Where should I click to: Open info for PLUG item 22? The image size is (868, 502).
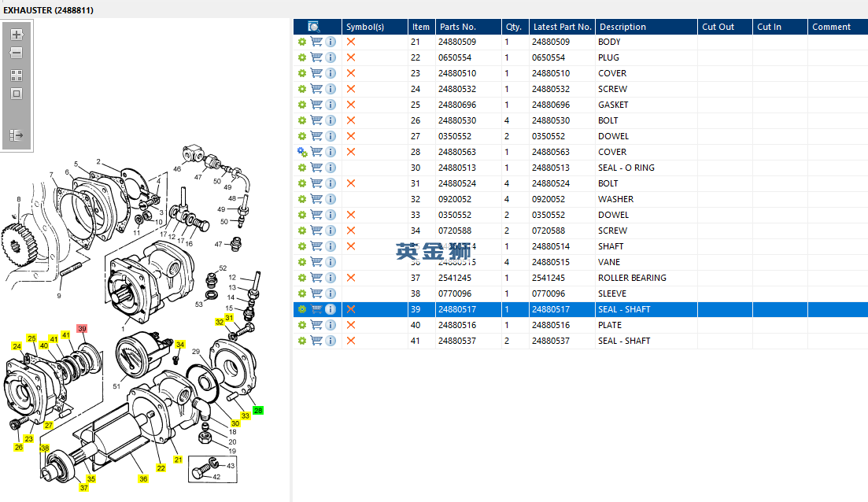pos(331,57)
